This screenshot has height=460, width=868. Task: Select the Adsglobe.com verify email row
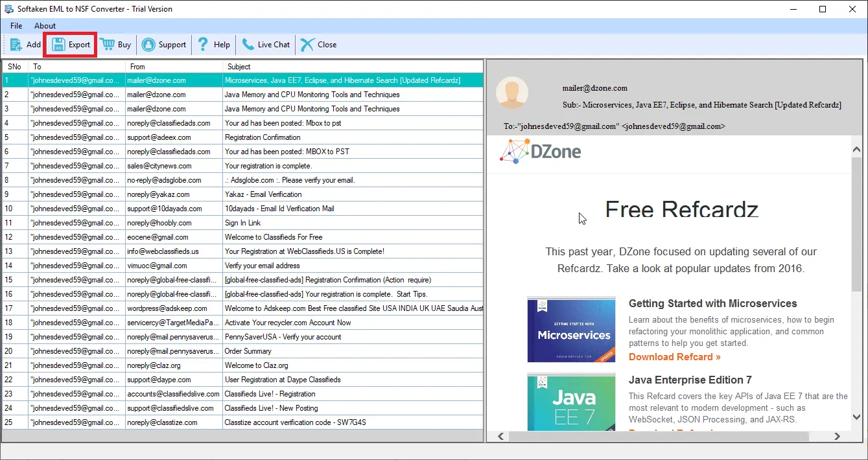click(x=242, y=180)
